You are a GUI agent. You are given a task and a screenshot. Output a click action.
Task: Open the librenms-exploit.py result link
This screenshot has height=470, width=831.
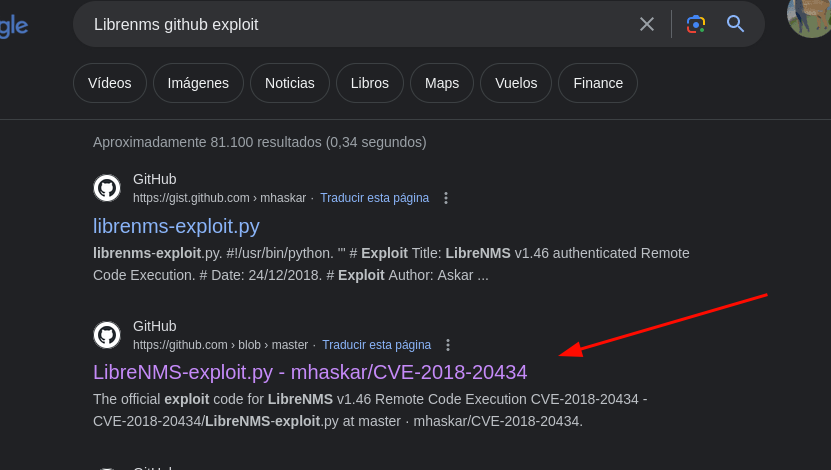pos(176,226)
